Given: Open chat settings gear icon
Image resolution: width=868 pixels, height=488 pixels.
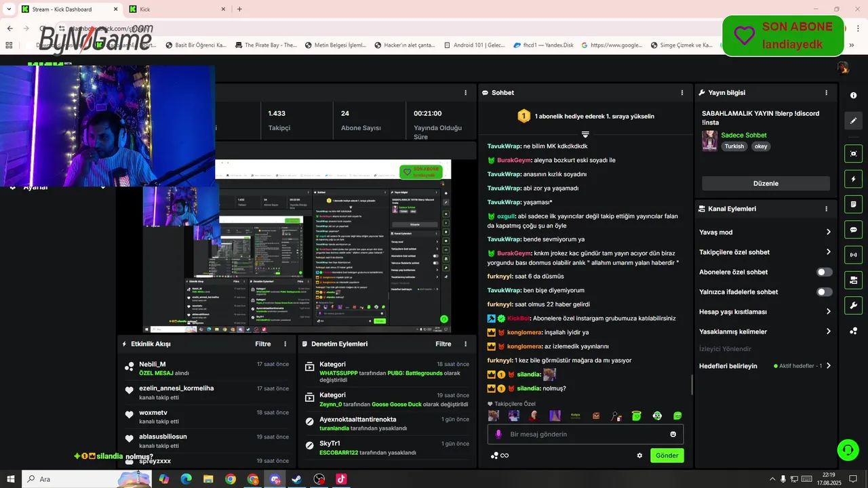Looking at the screenshot, I should pos(639,455).
